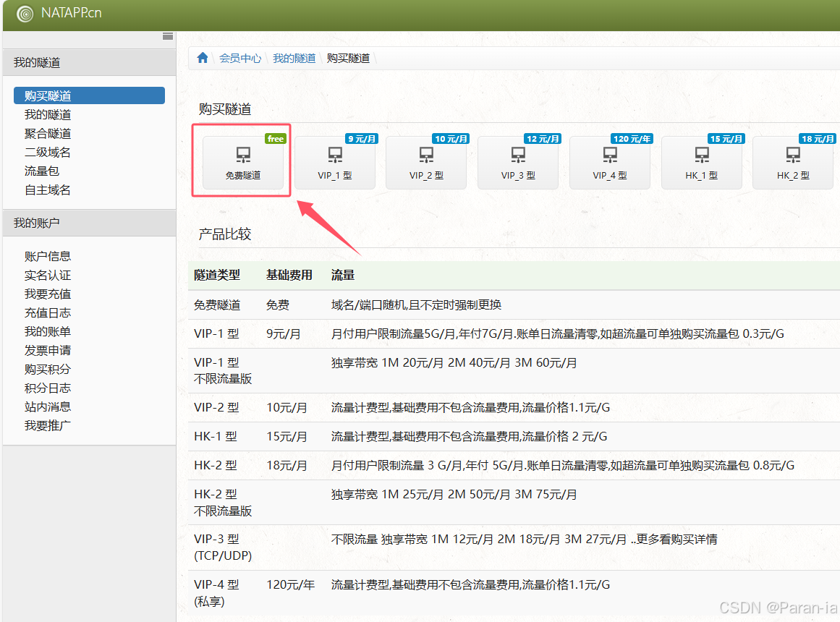Click HK-2 型 不限流量版 table cell

tap(223, 503)
